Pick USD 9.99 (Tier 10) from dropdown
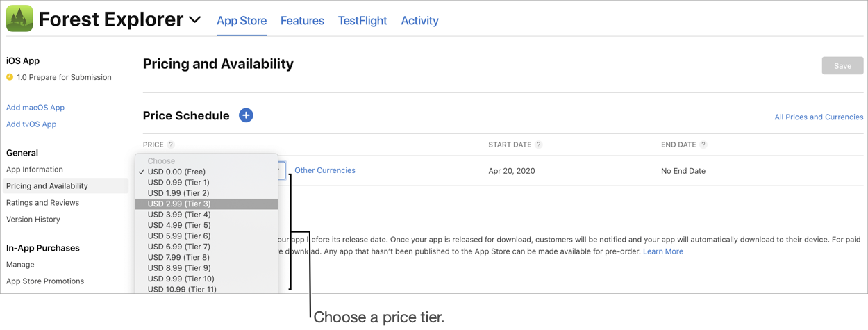The width and height of the screenshot is (868, 330). [207, 279]
